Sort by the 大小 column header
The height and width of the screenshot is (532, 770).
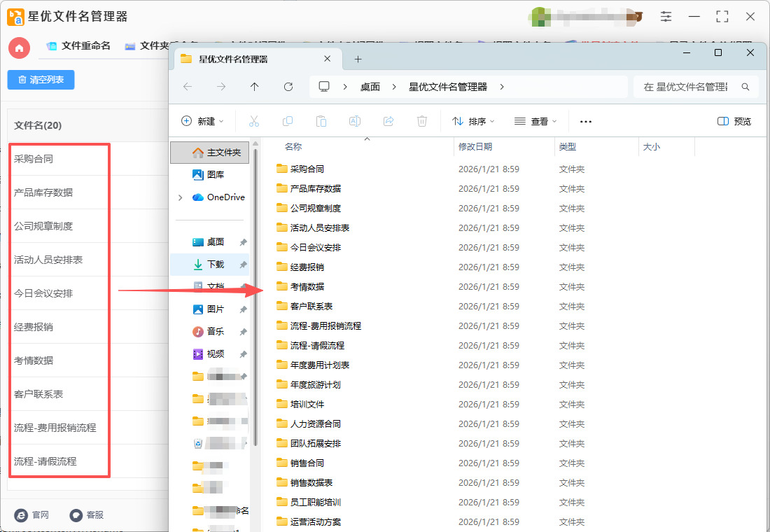point(652,147)
